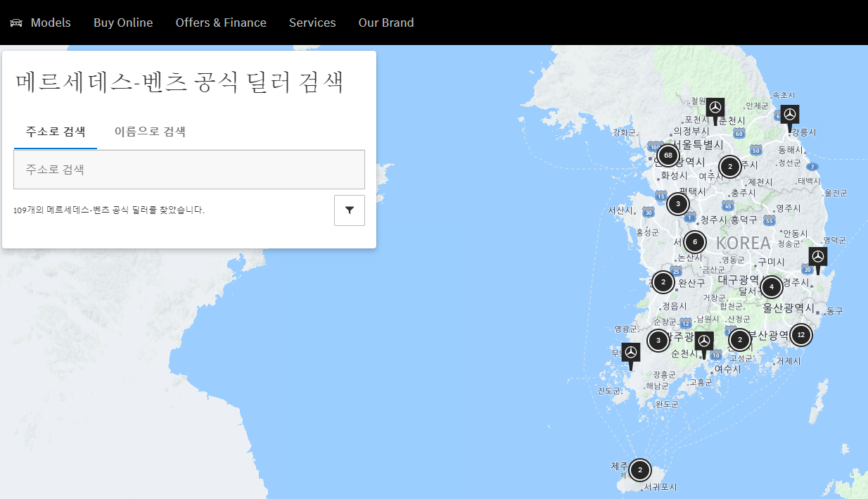This screenshot has width=868, height=499.
Task: Open the dealer filter funnel button
Action: [x=350, y=210]
